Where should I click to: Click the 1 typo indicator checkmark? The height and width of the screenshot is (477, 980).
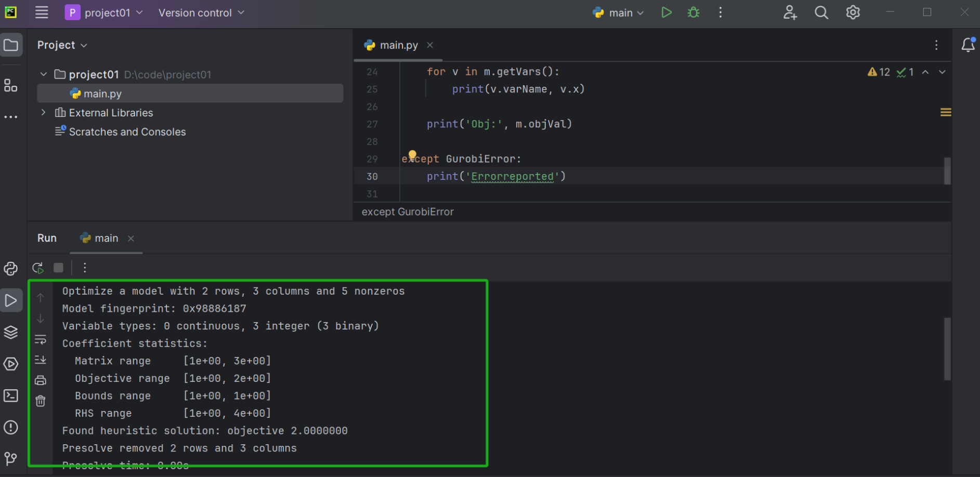pyautogui.click(x=905, y=72)
